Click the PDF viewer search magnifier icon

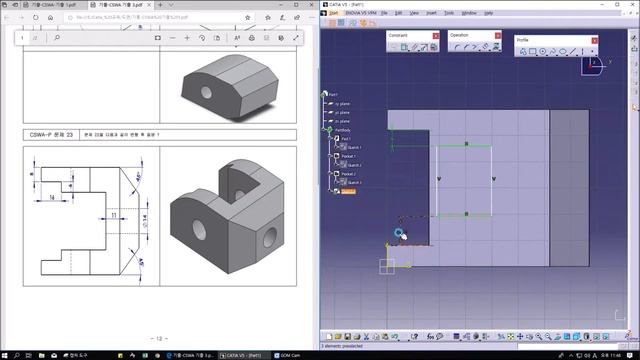click(57, 38)
